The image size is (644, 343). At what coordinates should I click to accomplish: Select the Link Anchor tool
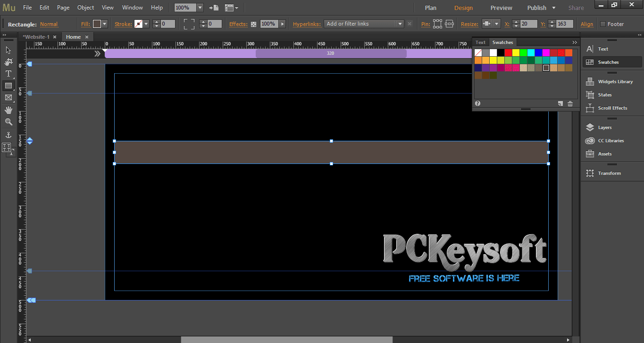[8, 135]
